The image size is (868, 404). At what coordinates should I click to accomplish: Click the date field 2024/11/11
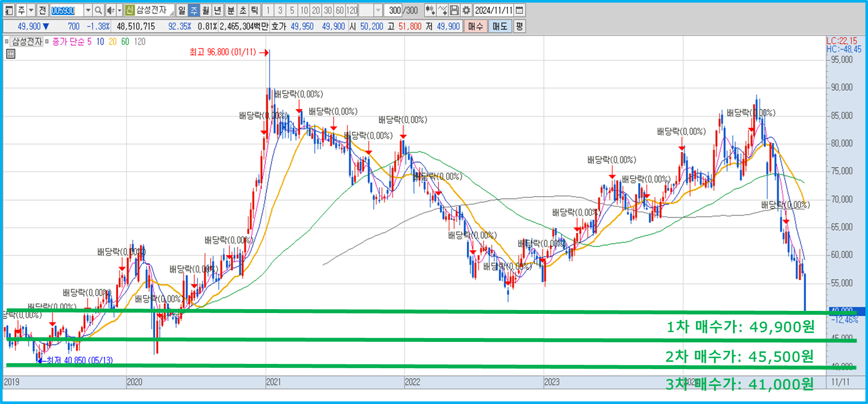(494, 10)
